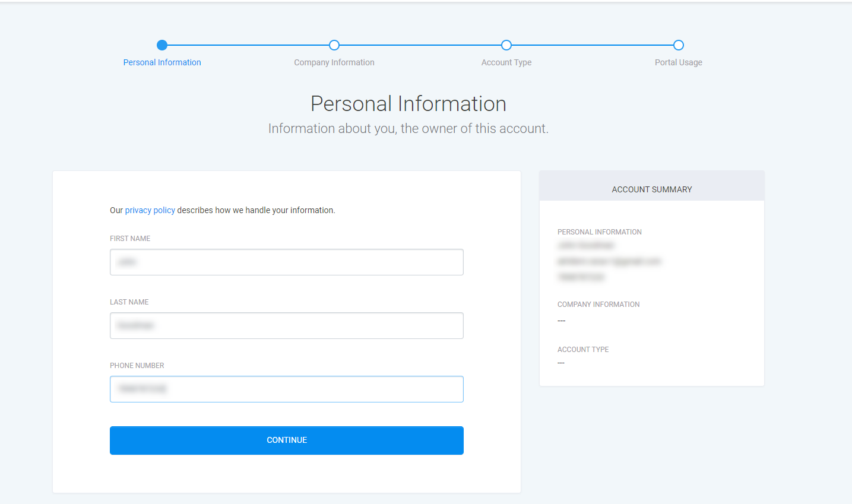Click the blurred email in Account Summary
This screenshot has height=504, width=852.
(x=609, y=261)
